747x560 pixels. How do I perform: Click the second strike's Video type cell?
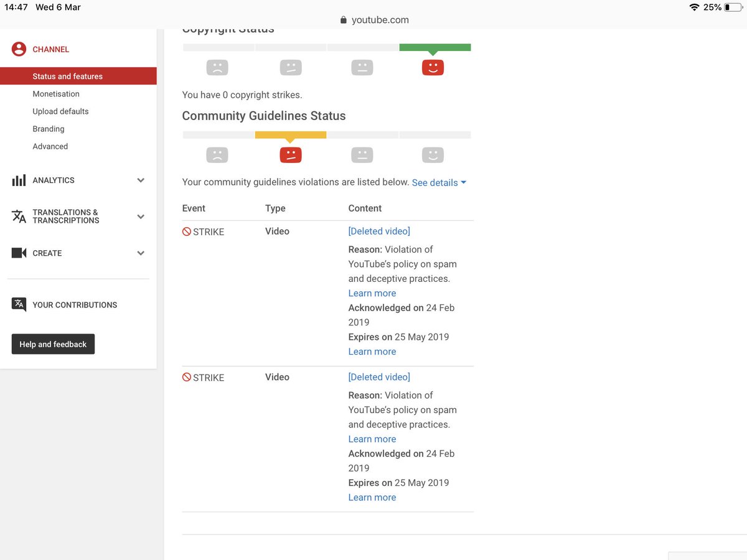[277, 377]
